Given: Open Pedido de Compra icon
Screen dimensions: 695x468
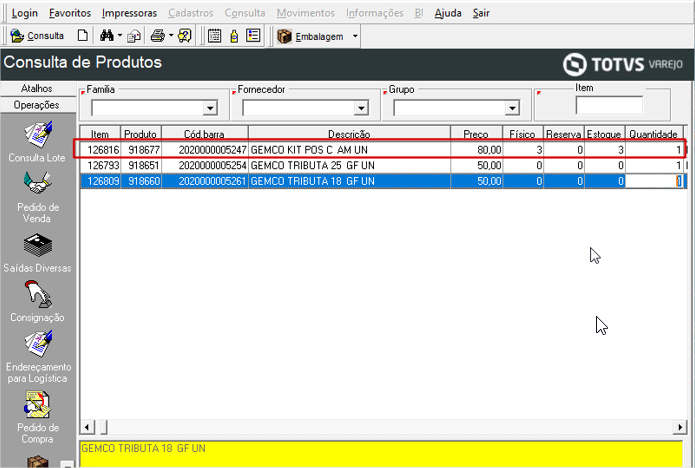Looking at the screenshot, I should [x=38, y=405].
